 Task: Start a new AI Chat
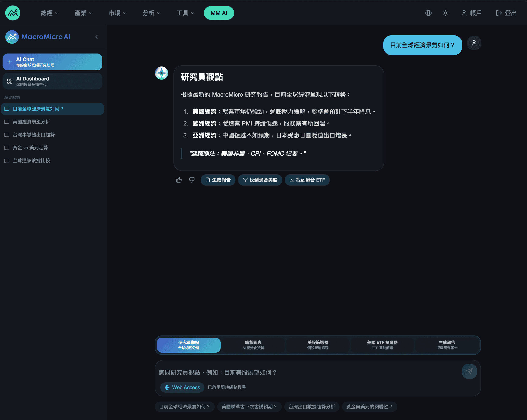click(52, 62)
